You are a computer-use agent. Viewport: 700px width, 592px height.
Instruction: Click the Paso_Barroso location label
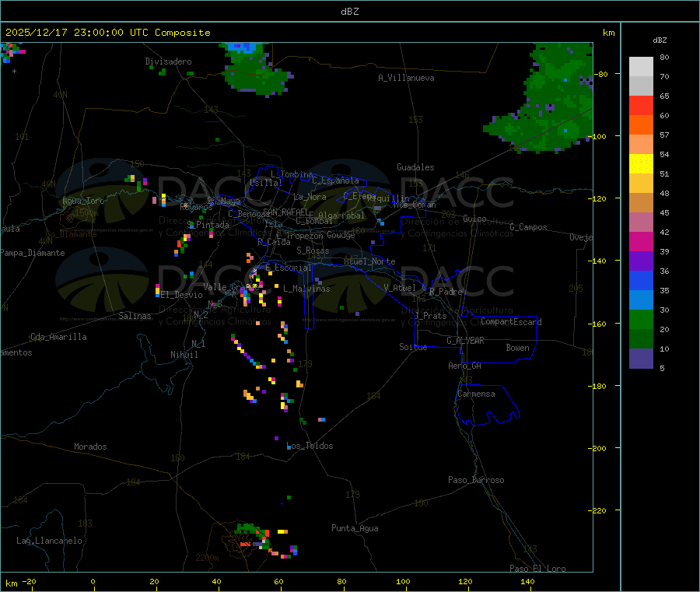pos(476,480)
